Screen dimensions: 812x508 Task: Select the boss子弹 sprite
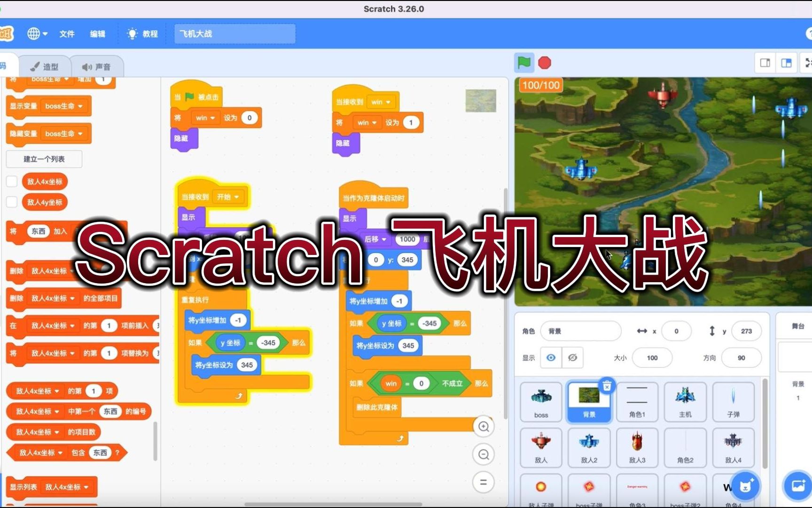point(589,491)
